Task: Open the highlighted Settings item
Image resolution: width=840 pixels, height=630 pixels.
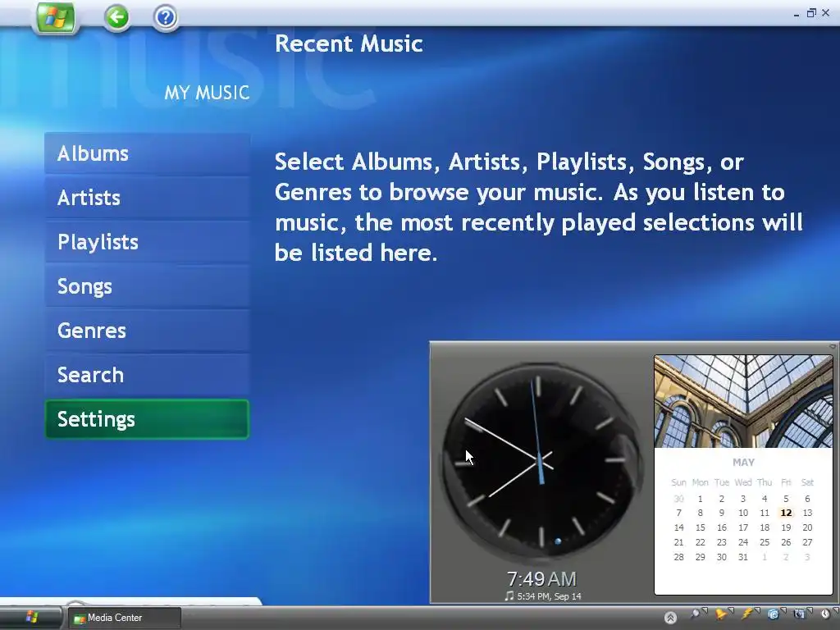Action: point(148,419)
